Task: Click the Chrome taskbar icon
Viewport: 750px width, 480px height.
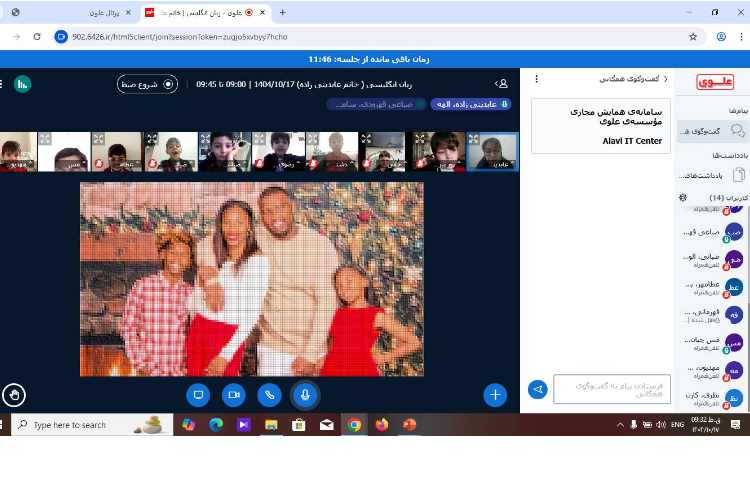Action: (x=354, y=425)
